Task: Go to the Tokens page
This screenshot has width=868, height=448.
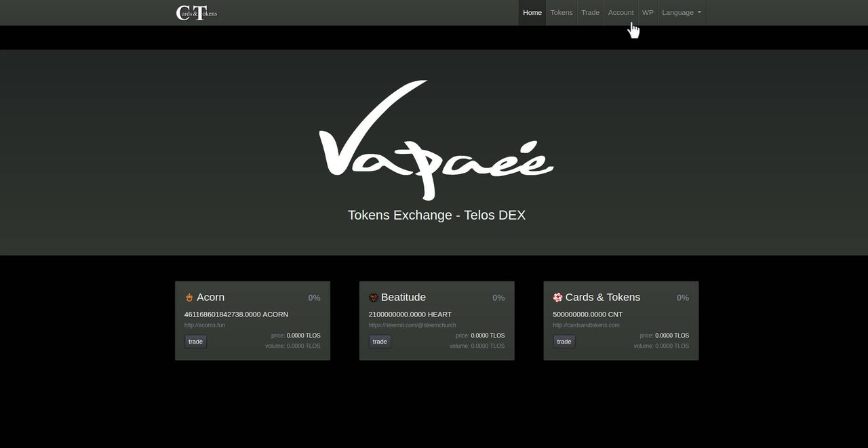Action: [561, 12]
